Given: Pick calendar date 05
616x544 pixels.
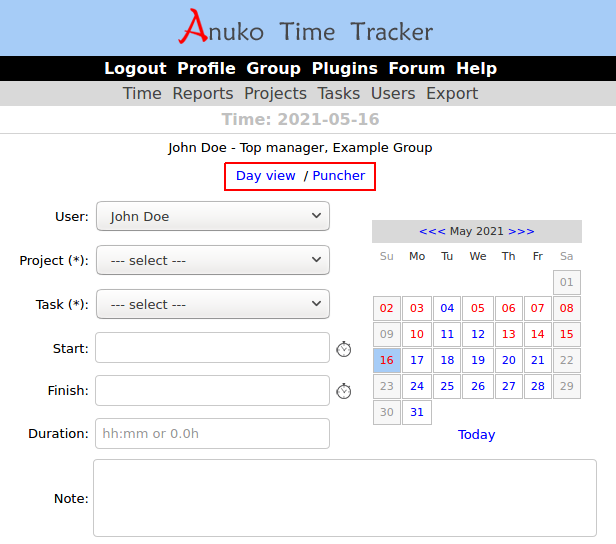Looking at the screenshot, I should pyautogui.click(x=478, y=308).
